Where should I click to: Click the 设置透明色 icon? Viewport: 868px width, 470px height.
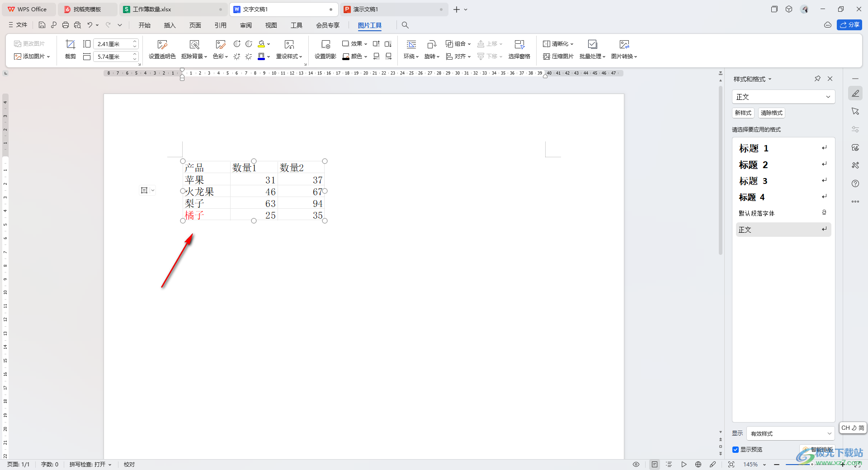coord(162,44)
